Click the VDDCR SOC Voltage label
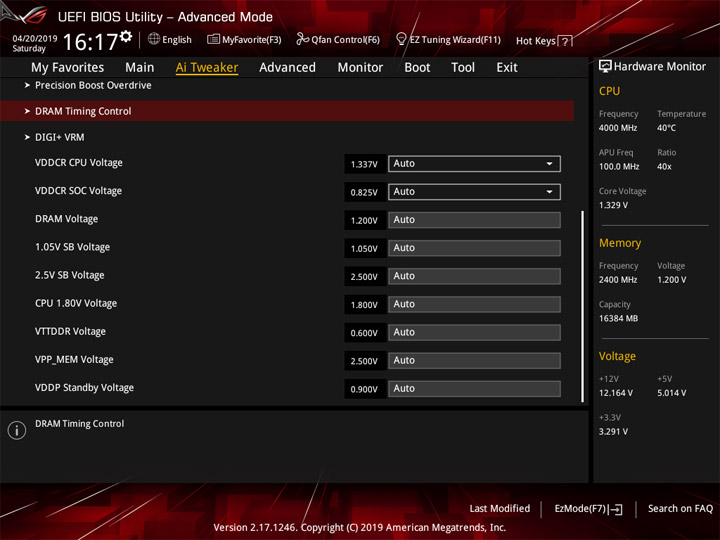This screenshot has width=720, height=540. tap(78, 191)
